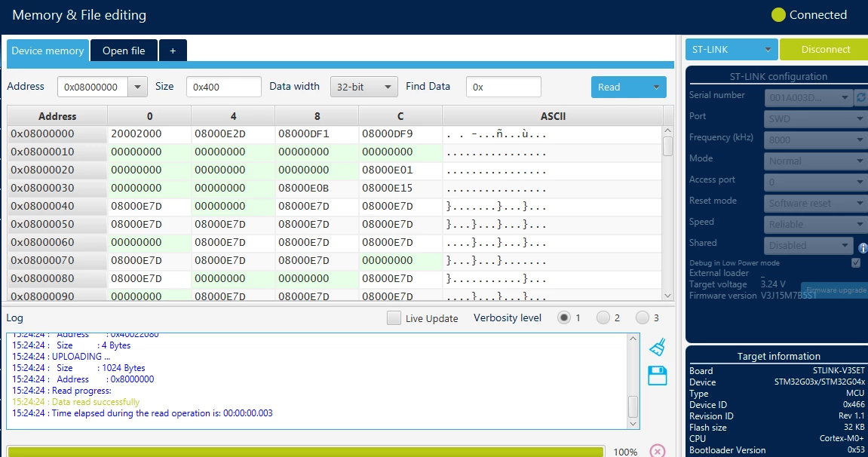868x457 pixels.
Task: Open the Shared Disabled dropdown
Action: point(808,245)
